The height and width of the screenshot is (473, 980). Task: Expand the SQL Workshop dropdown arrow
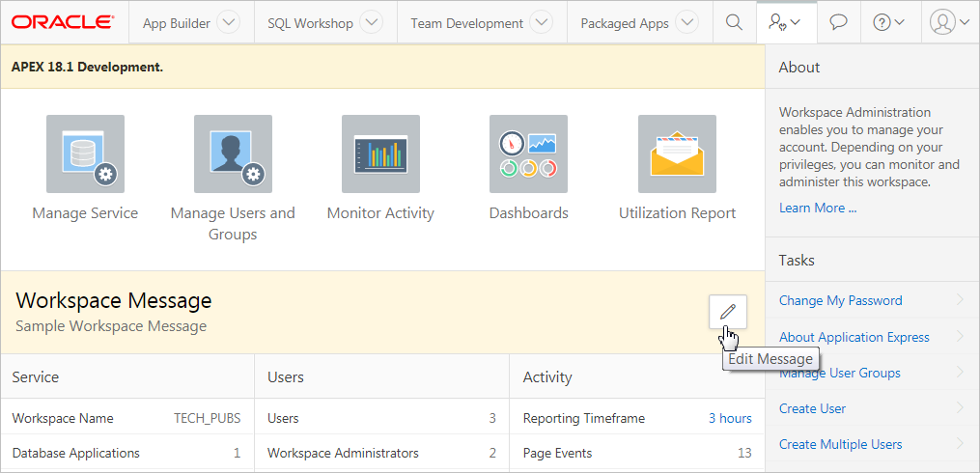[372, 23]
